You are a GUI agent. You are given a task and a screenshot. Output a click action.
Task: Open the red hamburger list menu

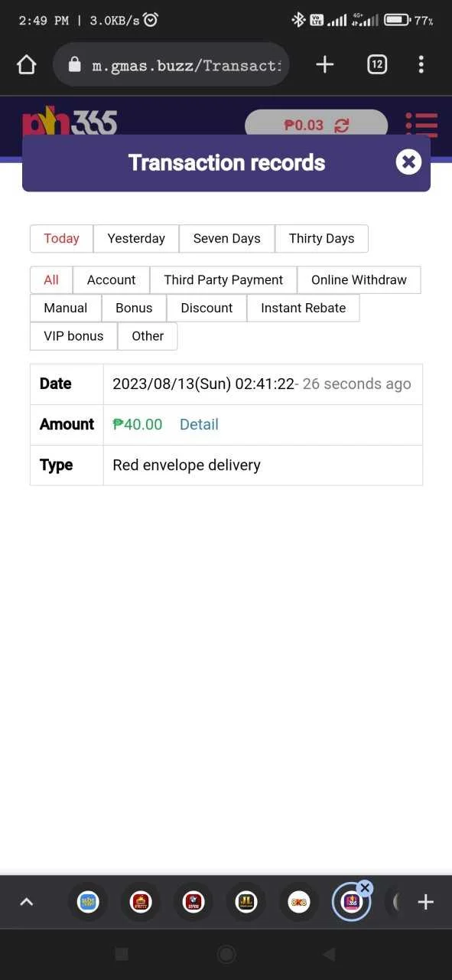point(421,126)
